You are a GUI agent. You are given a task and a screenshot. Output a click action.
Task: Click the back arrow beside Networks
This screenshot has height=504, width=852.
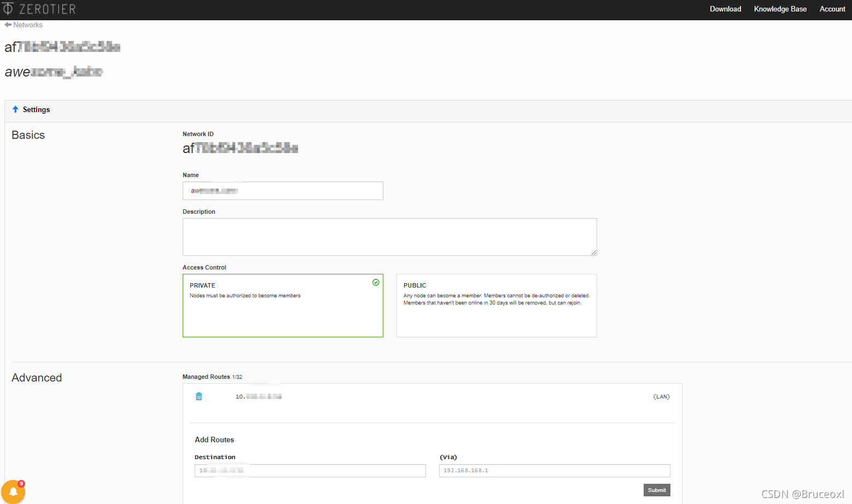[8, 25]
